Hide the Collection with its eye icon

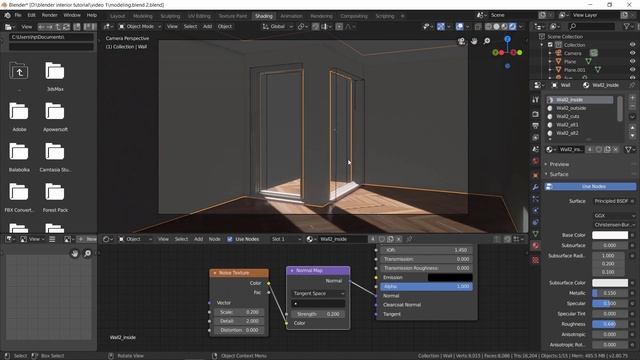[x=632, y=45]
